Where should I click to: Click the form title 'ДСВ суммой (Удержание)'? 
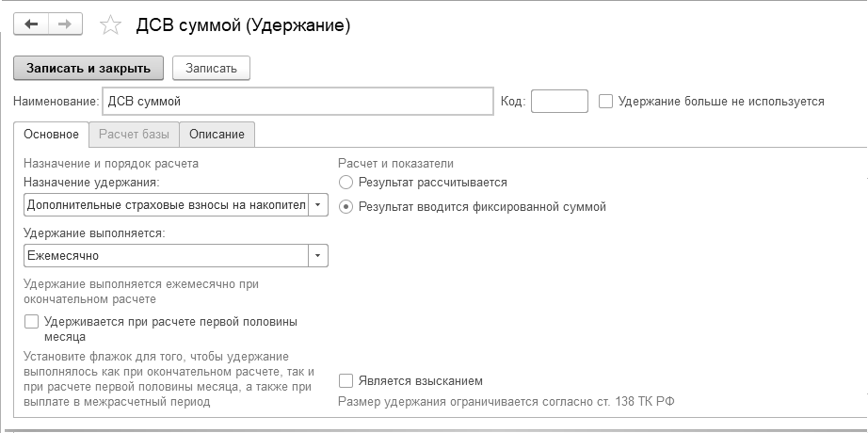click(244, 26)
